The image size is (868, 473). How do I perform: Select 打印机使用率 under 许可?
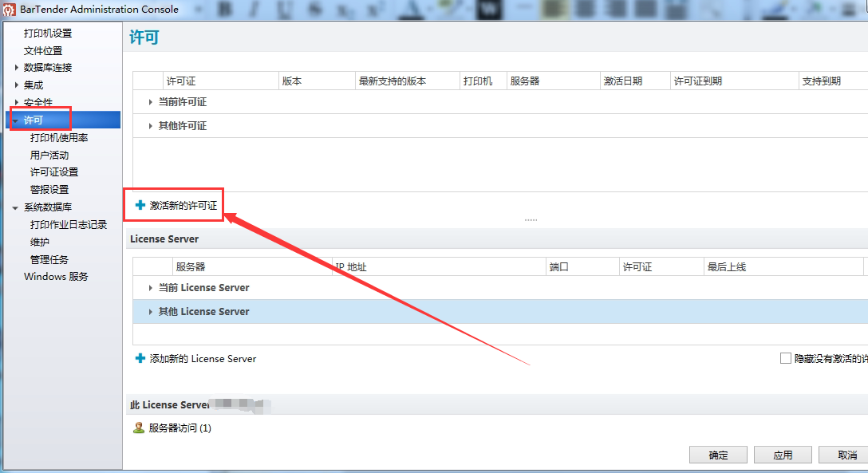pos(59,138)
